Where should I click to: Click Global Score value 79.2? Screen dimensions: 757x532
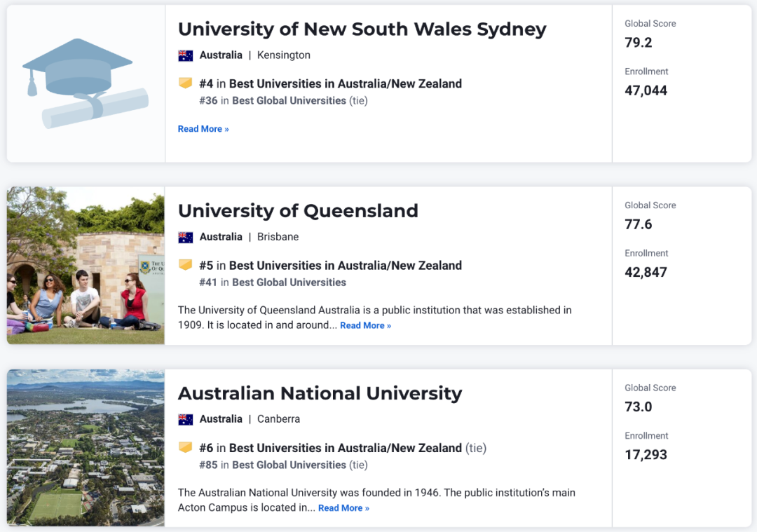click(x=639, y=43)
